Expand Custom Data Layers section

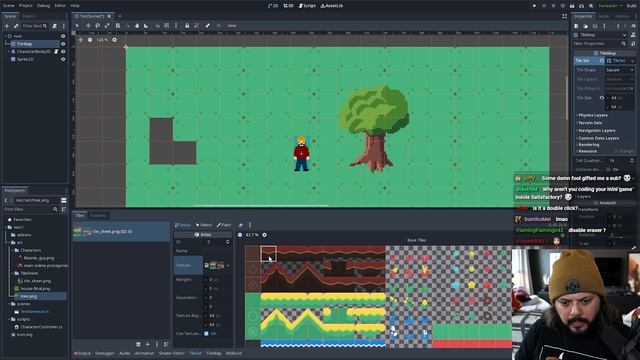(x=598, y=138)
